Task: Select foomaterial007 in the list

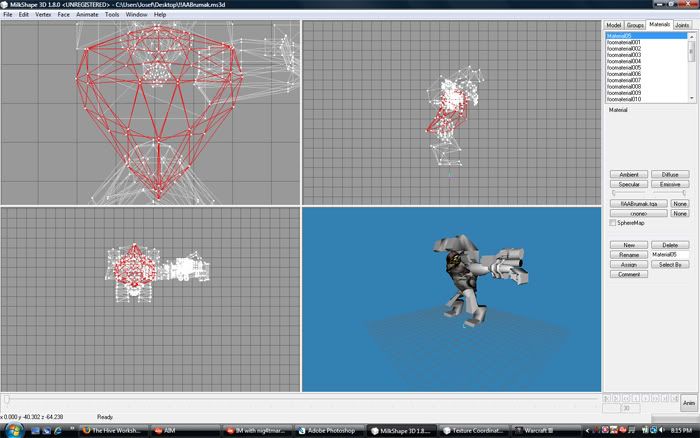Action: click(647, 80)
